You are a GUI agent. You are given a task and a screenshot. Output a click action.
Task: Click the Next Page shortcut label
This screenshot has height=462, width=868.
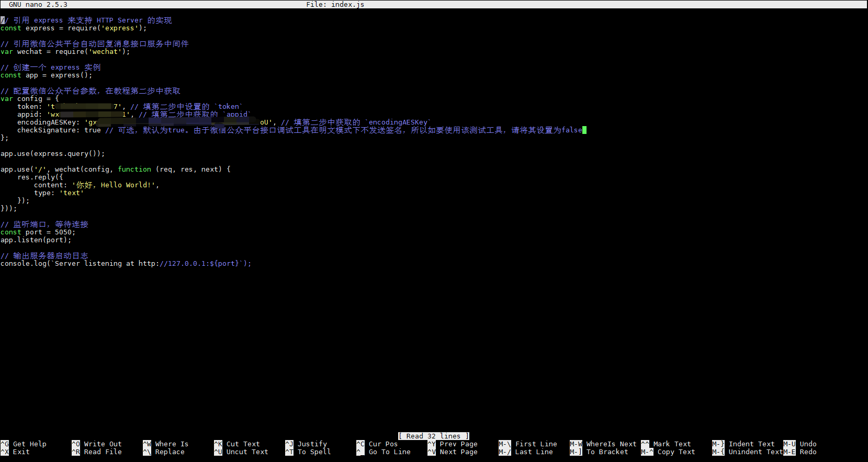[x=458, y=452]
